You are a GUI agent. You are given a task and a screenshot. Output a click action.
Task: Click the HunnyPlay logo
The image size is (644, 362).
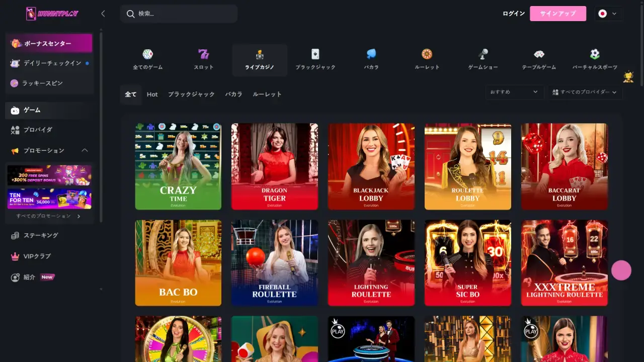[x=52, y=14]
